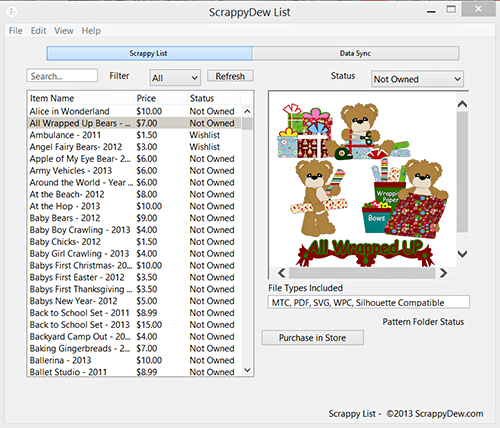Select the Baby Chicks- 2012 row
Image resolution: width=500 pixels, height=428 pixels.
[x=134, y=242]
